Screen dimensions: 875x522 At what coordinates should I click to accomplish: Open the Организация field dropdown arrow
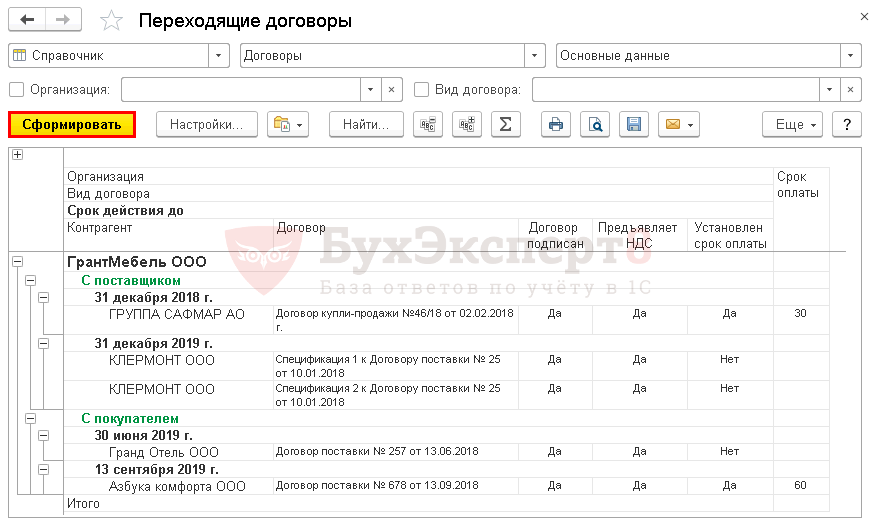click(371, 90)
